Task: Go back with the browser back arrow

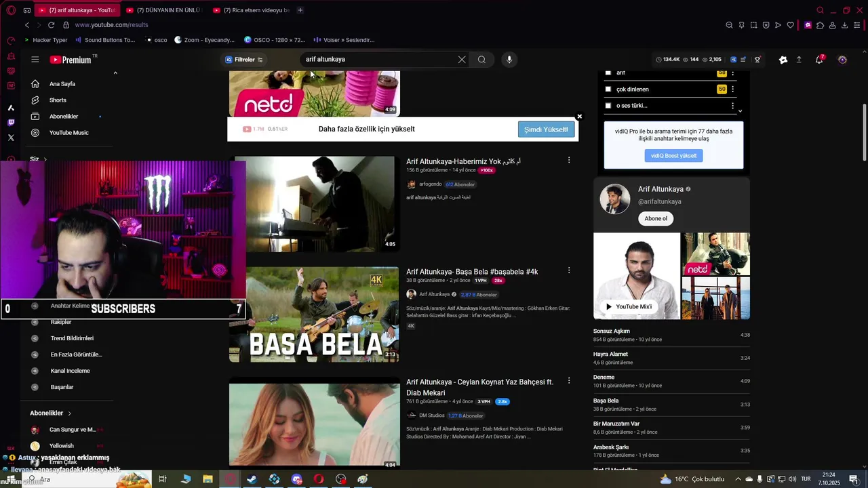Action: (x=27, y=25)
